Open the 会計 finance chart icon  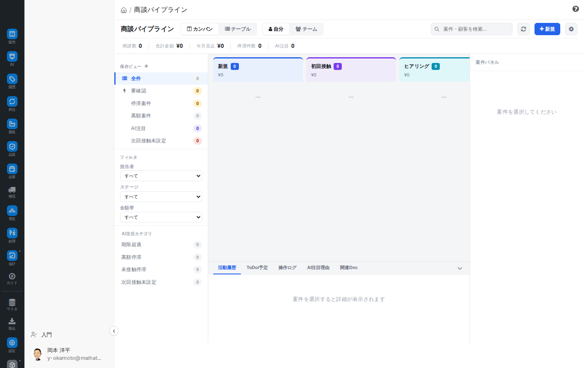tap(12, 256)
